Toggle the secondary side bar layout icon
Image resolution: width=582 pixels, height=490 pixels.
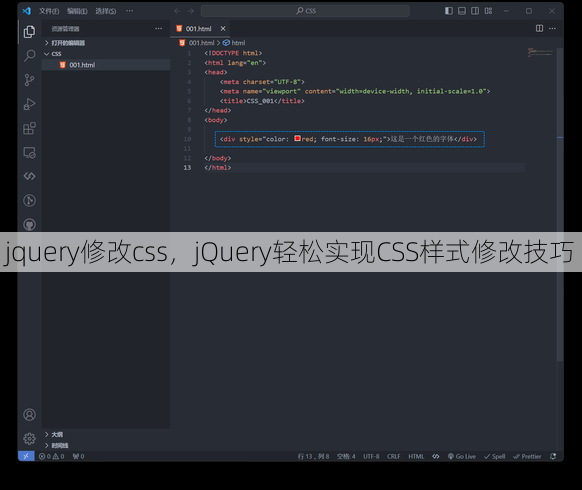[475, 11]
